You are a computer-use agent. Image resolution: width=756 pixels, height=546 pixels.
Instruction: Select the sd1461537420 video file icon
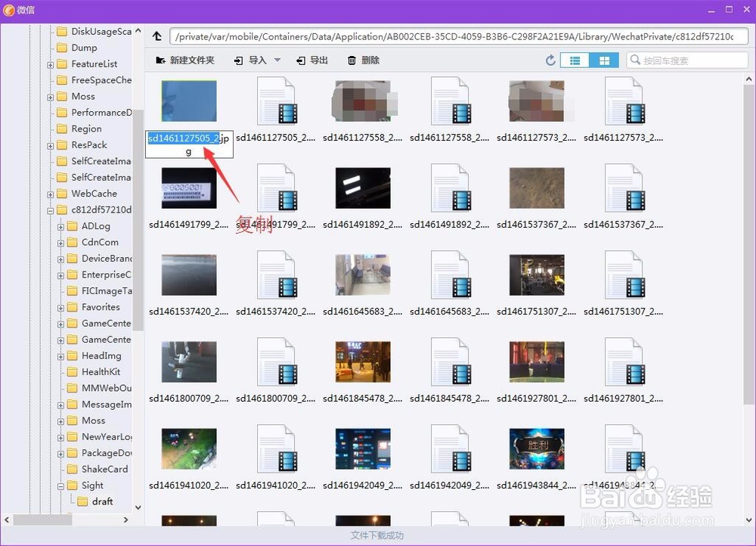point(276,275)
